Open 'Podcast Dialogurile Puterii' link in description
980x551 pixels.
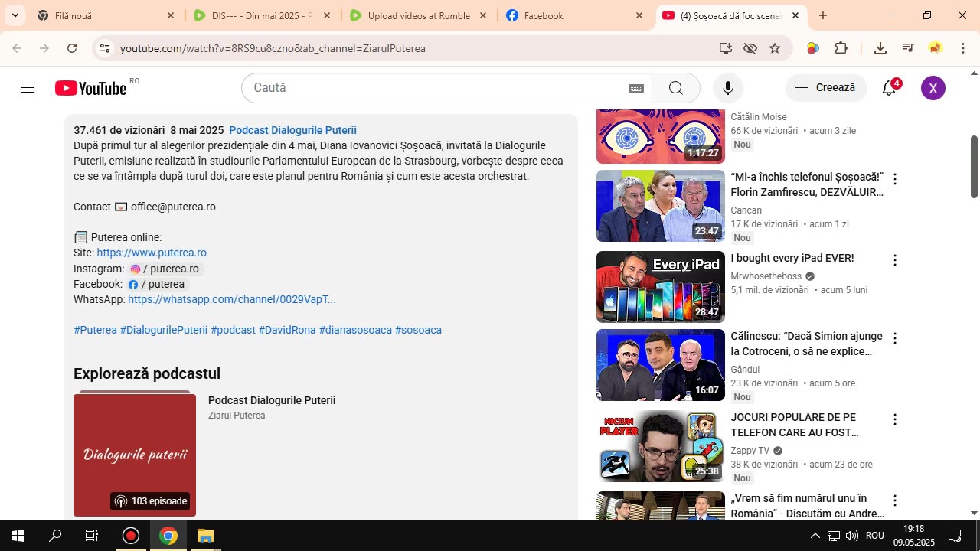292,130
